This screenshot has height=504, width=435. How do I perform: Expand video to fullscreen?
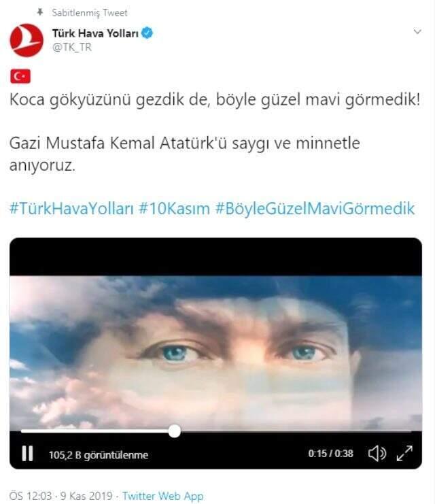coord(404,453)
